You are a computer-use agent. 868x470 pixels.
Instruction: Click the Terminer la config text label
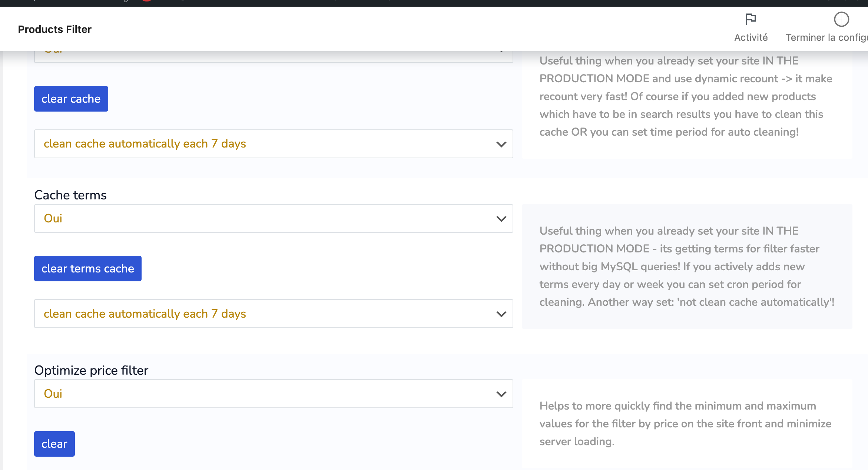(x=826, y=37)
